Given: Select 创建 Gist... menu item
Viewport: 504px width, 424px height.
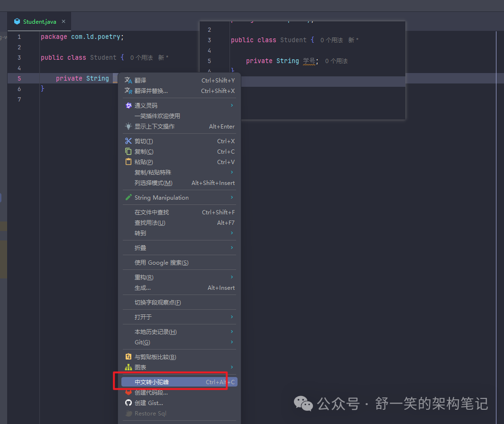Looking at the screenshot, I should coord(179,403).
